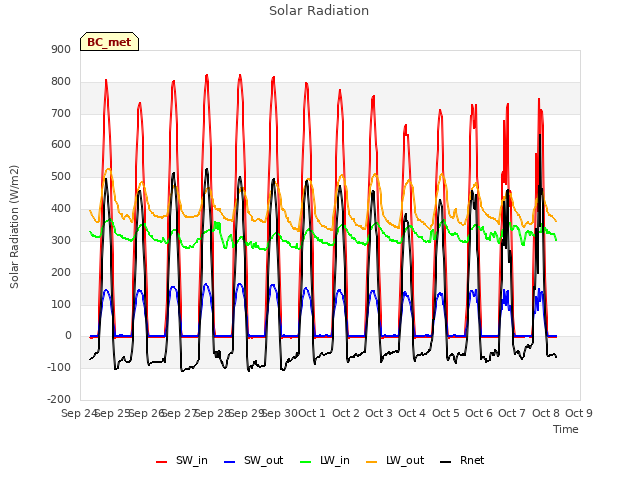Click the Solar Radiation (W/m2) y-axis title
Image resolution: width=640 pixels, height=480 pixels.
coord(14,227)
